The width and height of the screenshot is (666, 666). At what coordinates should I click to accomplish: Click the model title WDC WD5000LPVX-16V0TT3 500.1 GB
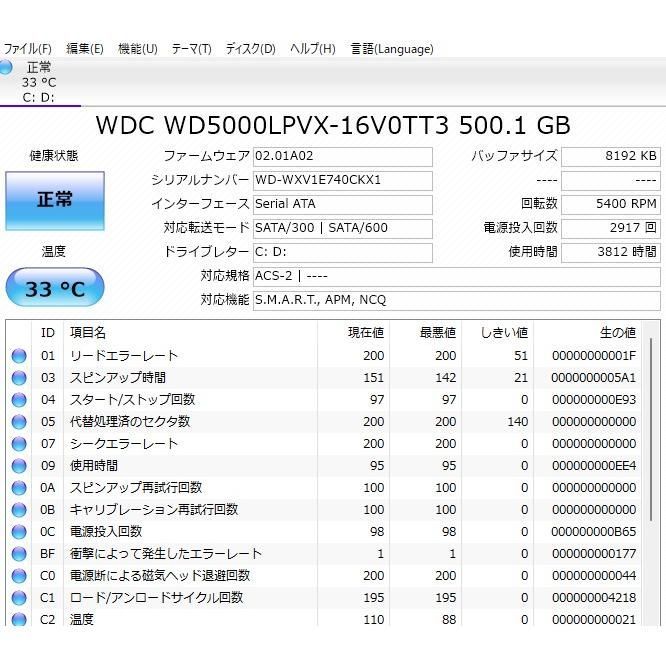(x=333, y=125)
